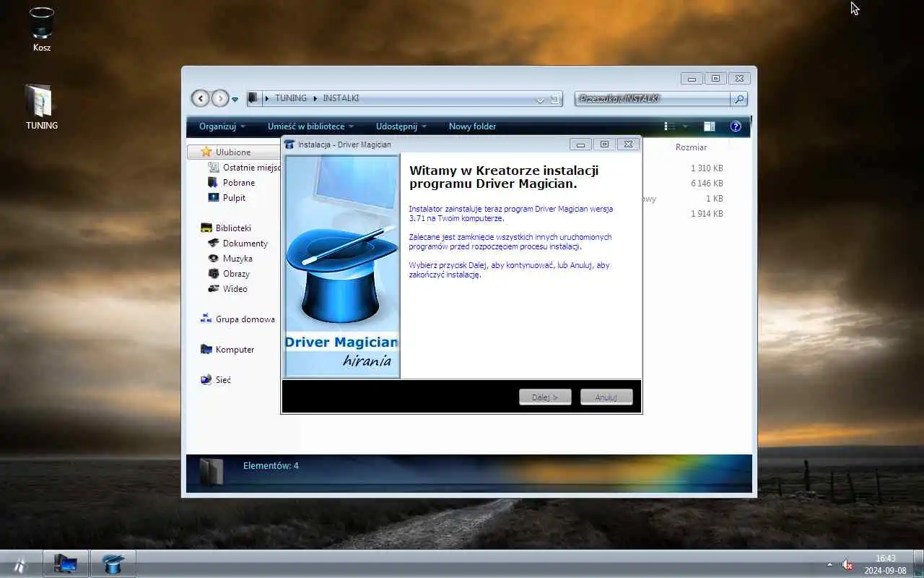Select Ulubione in the navigation pane
Screen dimensions: 924x578
(x=234, y=152)
